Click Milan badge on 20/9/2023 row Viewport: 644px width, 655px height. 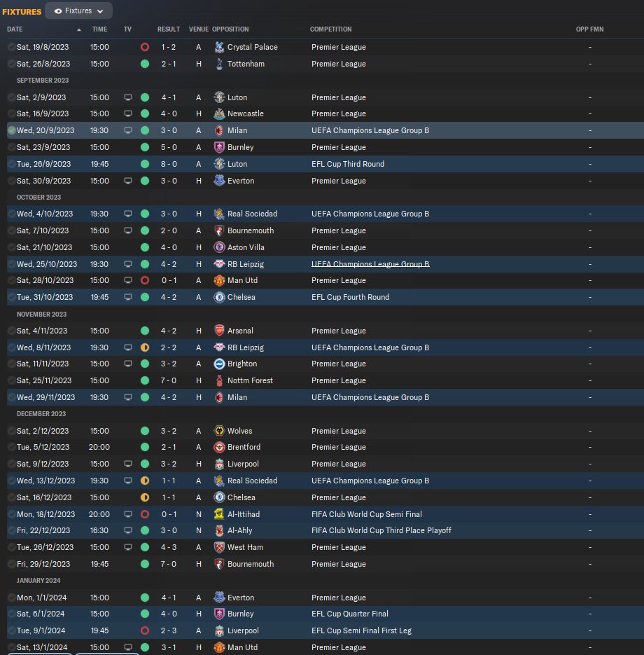coord(219,130)
